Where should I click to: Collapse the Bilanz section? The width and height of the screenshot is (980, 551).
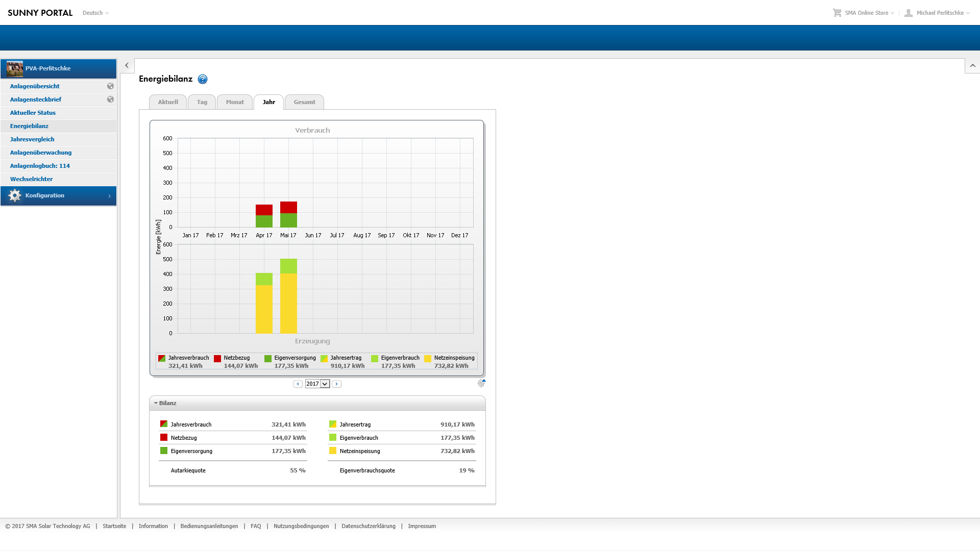(x=156, y=403)
